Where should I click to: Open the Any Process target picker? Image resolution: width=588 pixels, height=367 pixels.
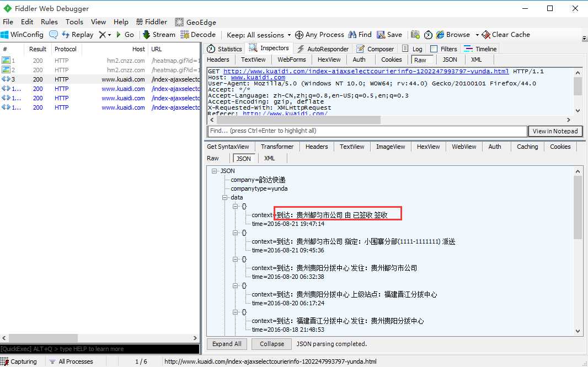pyautogui.click(x=320, y=35)
